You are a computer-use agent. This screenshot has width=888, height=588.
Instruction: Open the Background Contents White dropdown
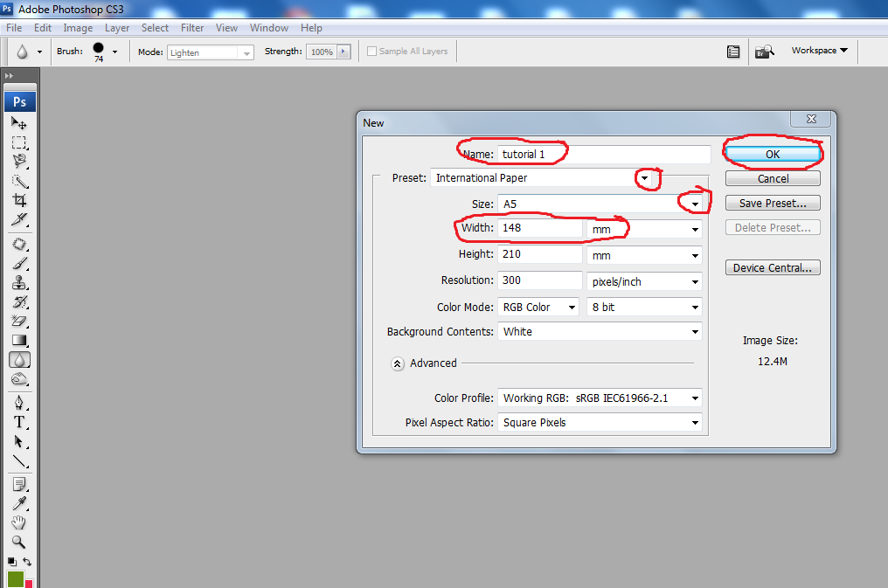coord(695,332)
